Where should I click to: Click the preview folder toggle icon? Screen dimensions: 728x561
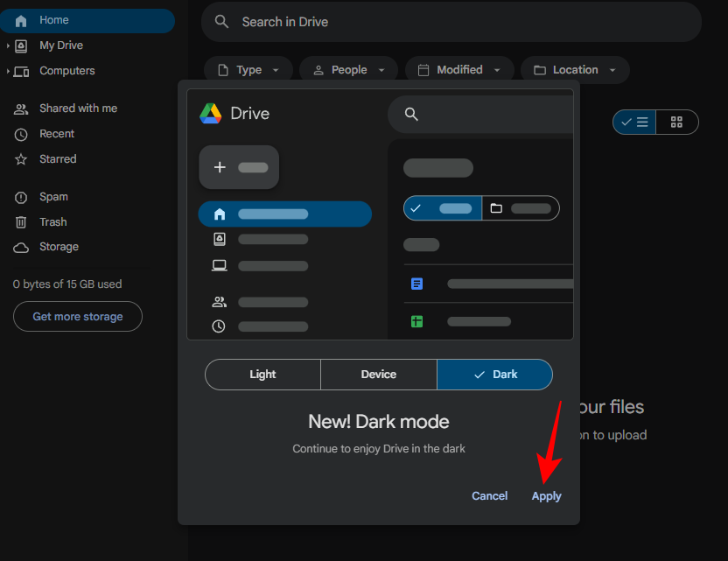point(496,208)
